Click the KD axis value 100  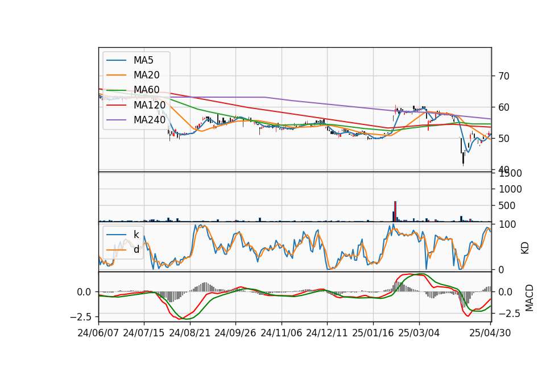pos(507,224)
